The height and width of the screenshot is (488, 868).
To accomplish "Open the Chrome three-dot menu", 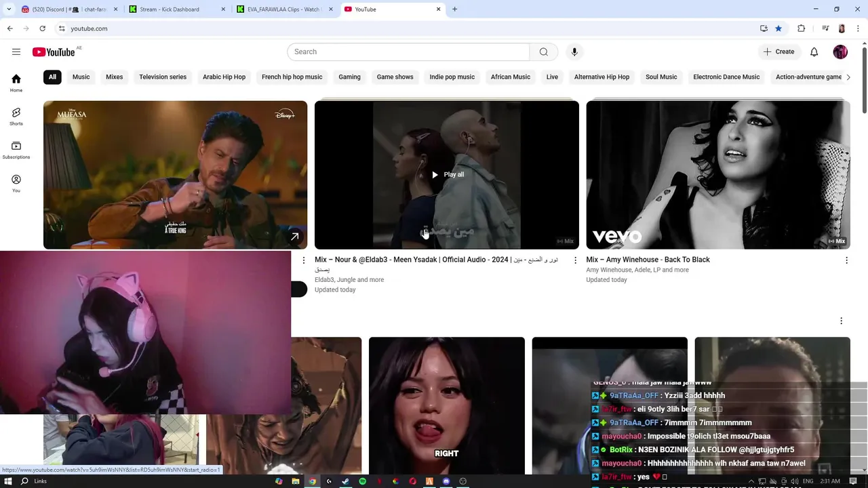I will pyautogui.click(x=858, y=28).
